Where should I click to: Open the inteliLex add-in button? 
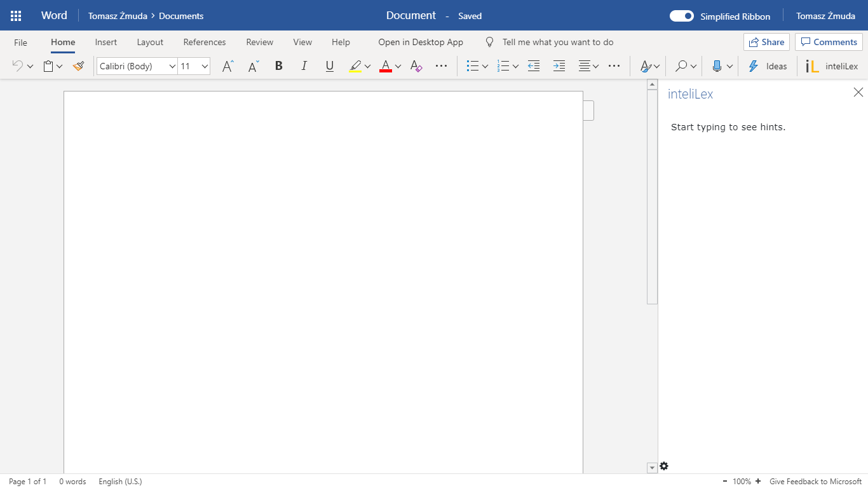click(x=832, y=66)
